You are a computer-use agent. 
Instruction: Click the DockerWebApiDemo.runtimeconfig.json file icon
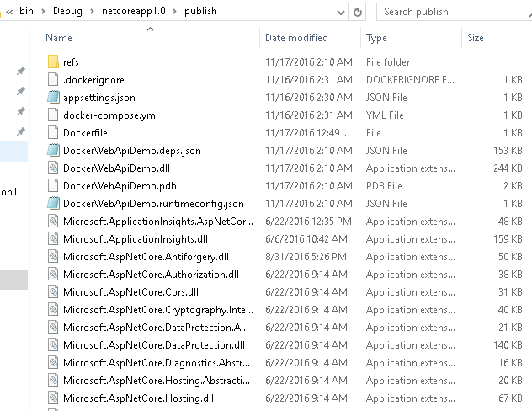53,203
